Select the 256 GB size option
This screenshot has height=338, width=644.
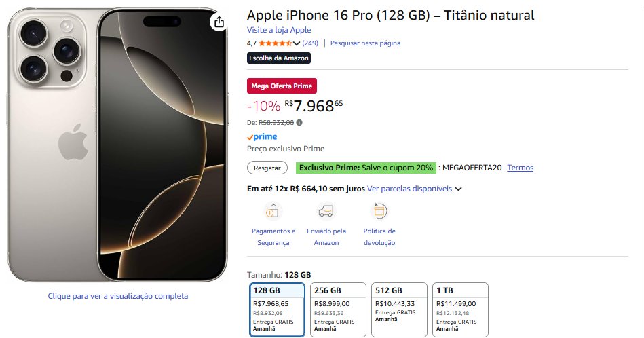338,309
